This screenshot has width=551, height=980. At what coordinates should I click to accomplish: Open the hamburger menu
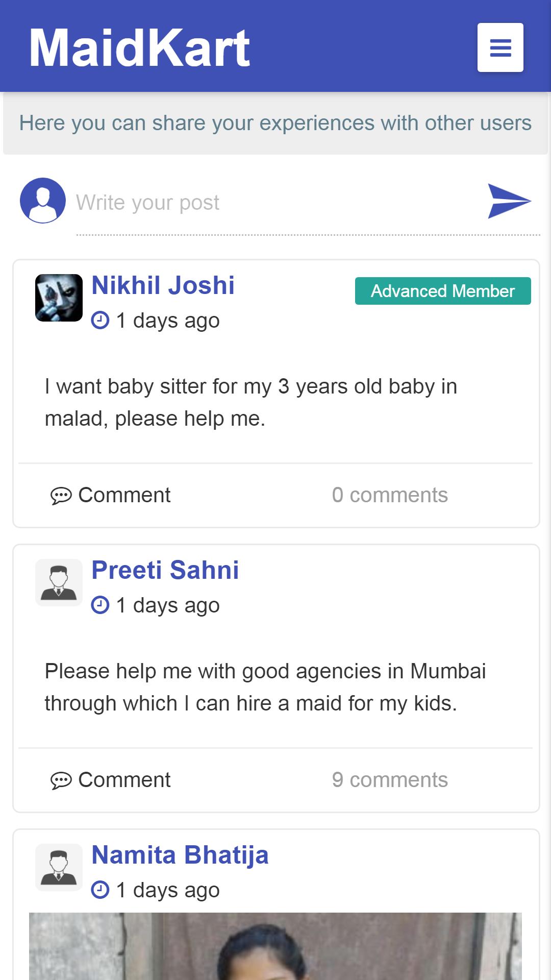[500, 47]
